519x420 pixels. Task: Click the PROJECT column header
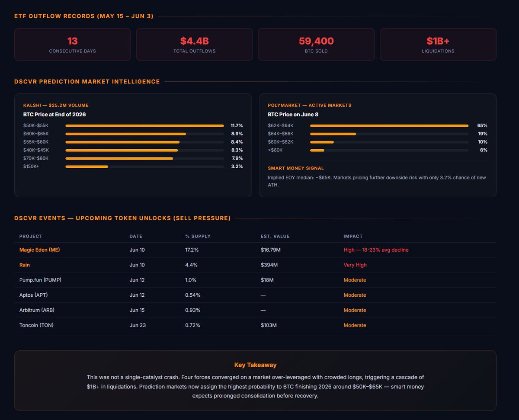31,236
